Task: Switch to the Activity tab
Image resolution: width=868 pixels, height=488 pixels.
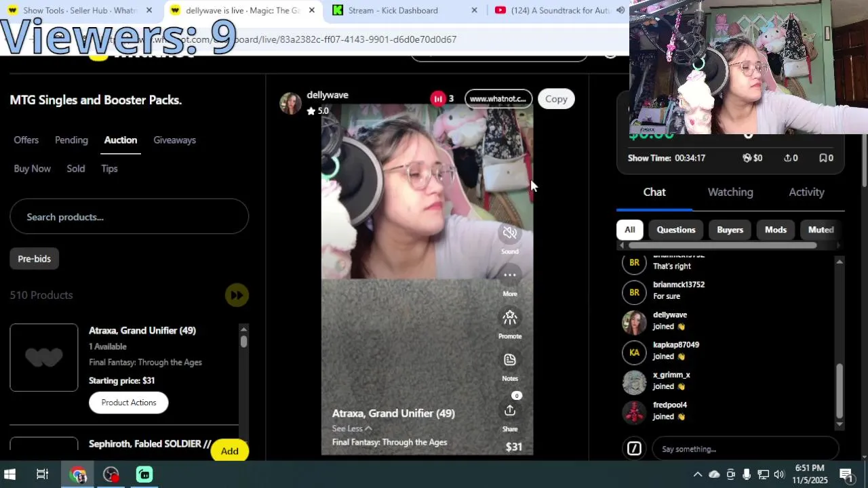Action: (806, 192)
